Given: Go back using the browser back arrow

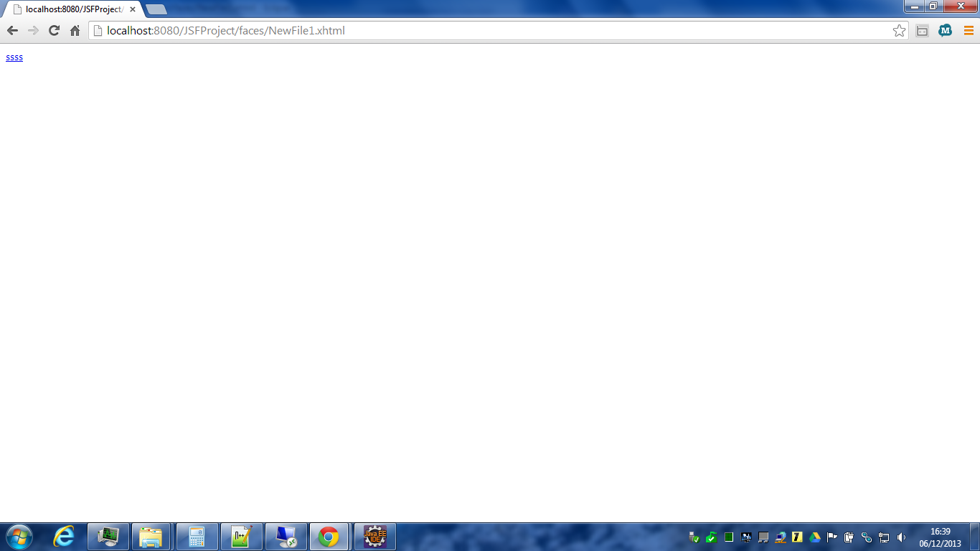Looking at the screenshot, I should [x=12, y=31].
